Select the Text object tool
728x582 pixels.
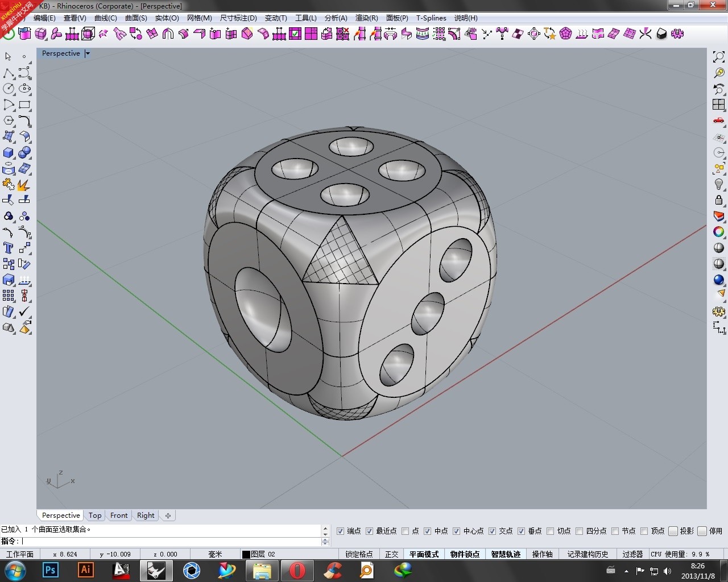tap(8, 248)
